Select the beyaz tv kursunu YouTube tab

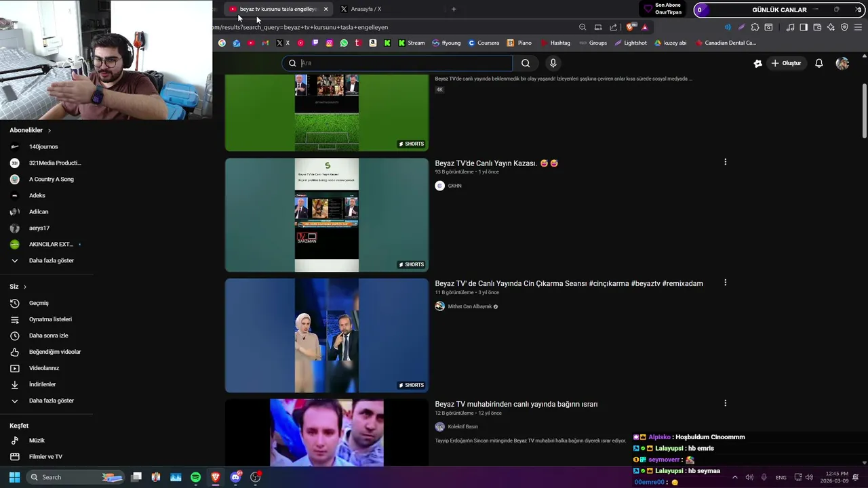click(277, 9)
